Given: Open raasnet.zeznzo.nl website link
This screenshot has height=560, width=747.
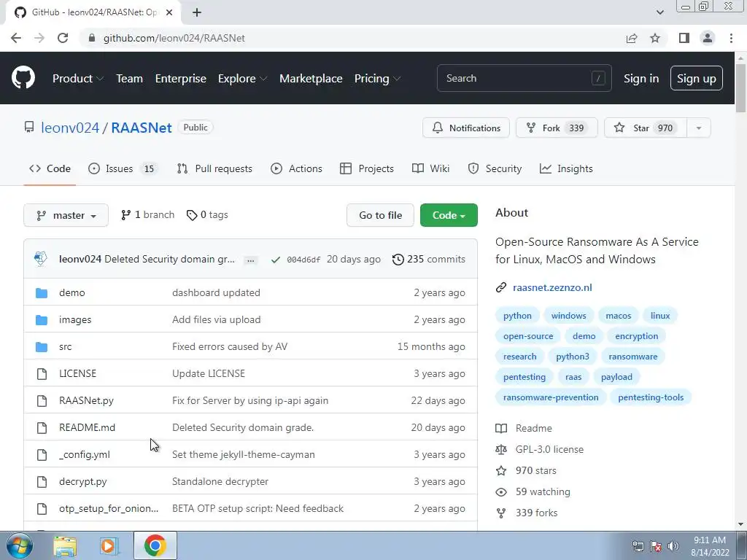Looking at the screenshot, I should [552, 287].
